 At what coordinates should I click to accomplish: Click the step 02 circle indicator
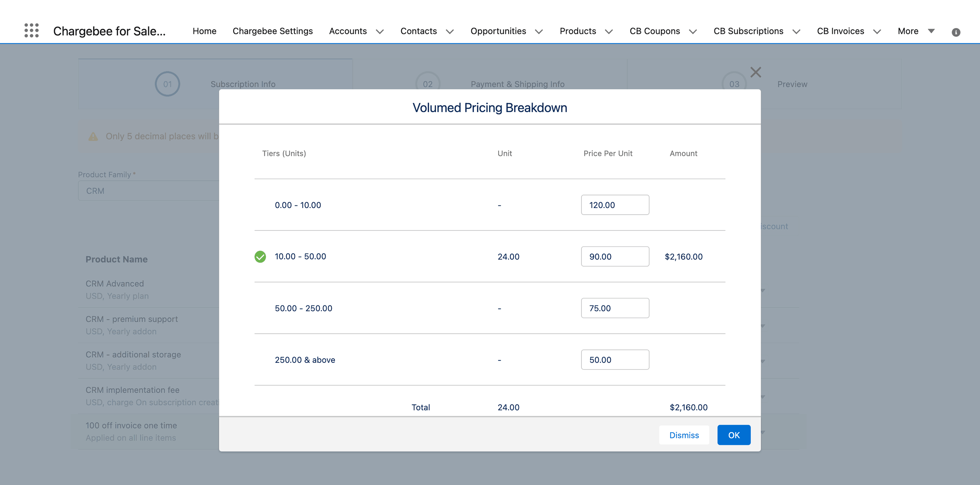coord(427,84)
